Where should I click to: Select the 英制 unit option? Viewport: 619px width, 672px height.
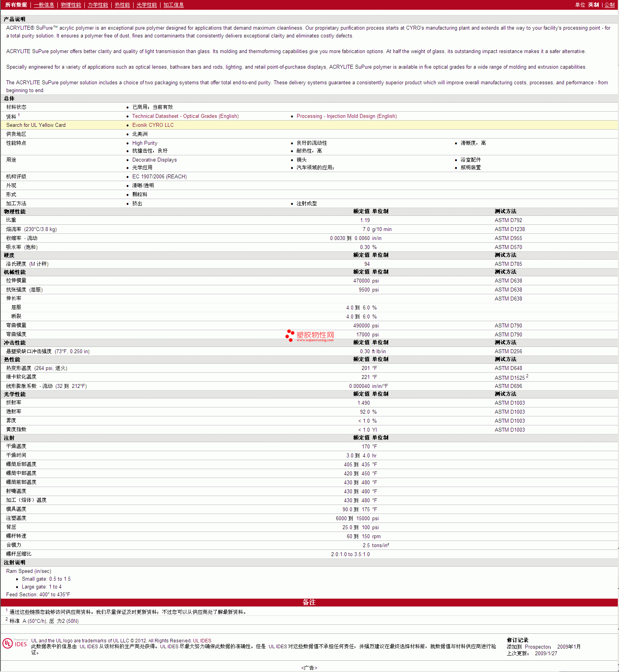click(593, 5)
